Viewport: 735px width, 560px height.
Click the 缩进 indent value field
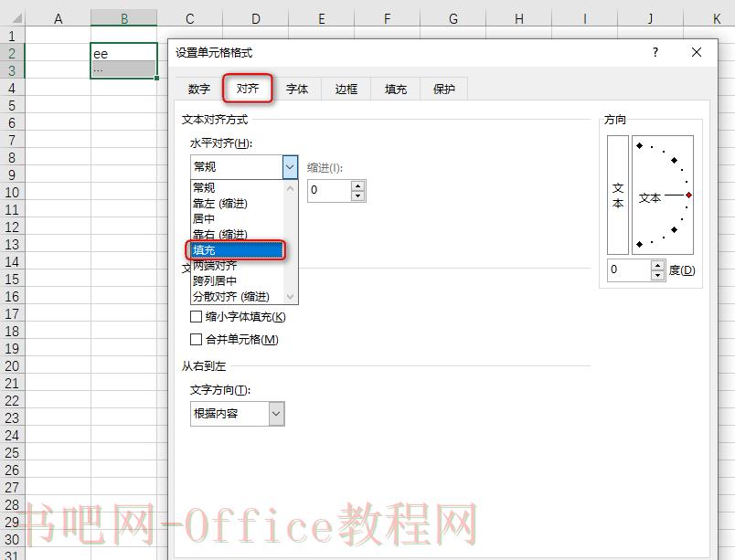[x=329, y=191]
